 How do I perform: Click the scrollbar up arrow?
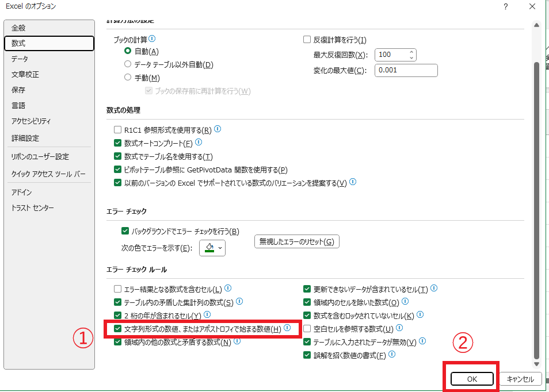[x=536, y=25]
